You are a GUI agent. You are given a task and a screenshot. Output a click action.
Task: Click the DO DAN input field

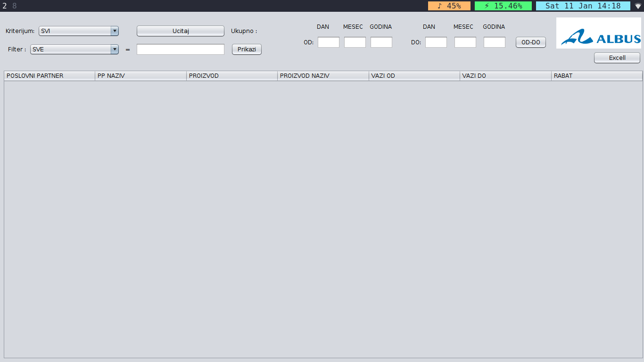coord(436,42)
